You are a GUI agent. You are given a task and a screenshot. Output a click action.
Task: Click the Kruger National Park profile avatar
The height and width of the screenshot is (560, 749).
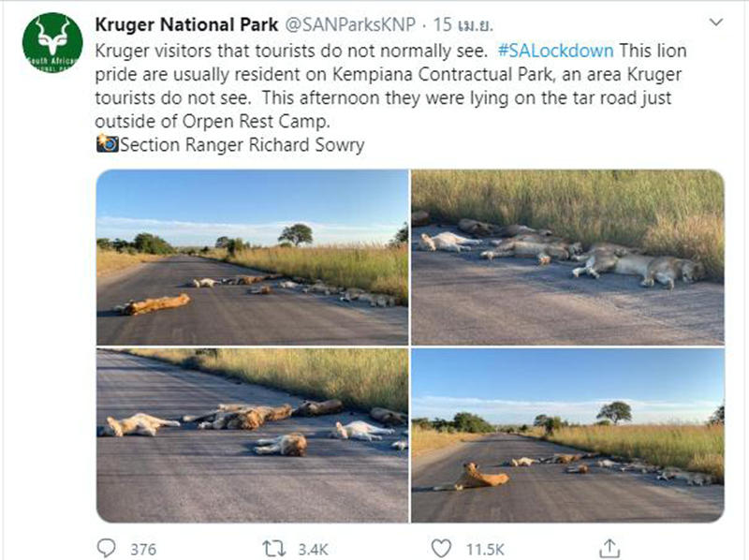(x=53, y=43)
